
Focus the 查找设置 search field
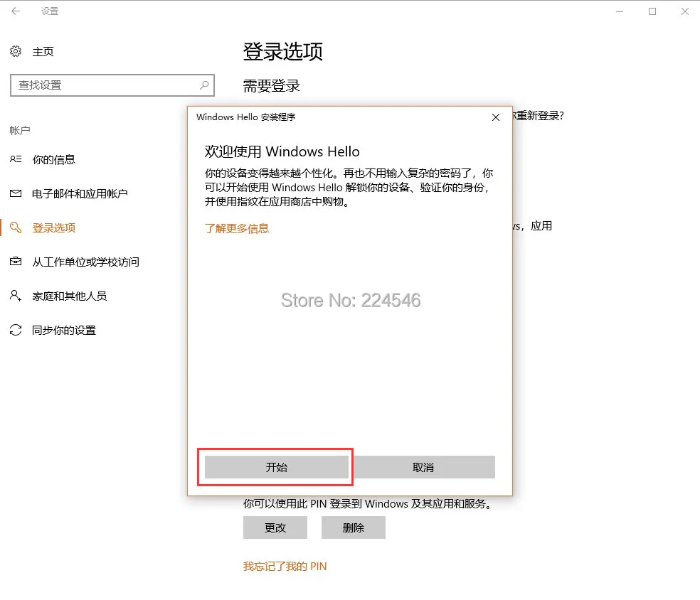[x=112, y=85]
